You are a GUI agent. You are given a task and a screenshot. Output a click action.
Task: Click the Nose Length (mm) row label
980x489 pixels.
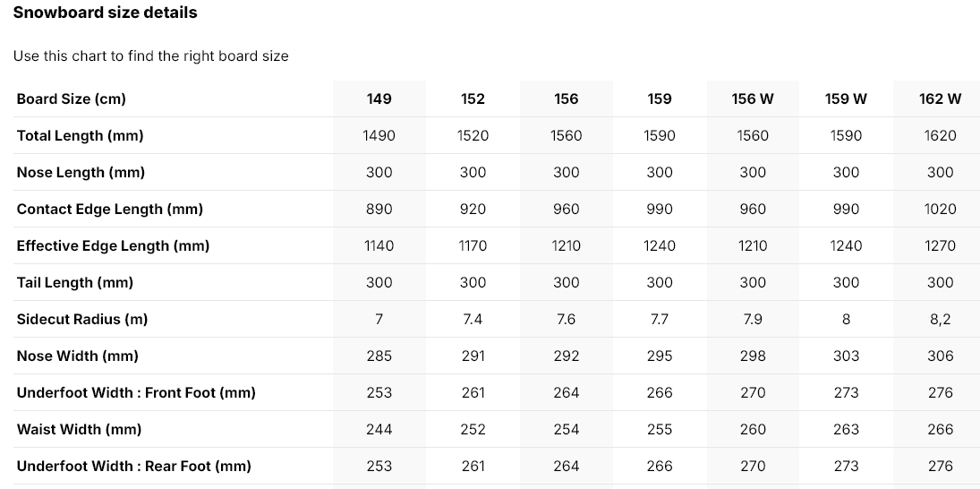(x=81, y=173)
